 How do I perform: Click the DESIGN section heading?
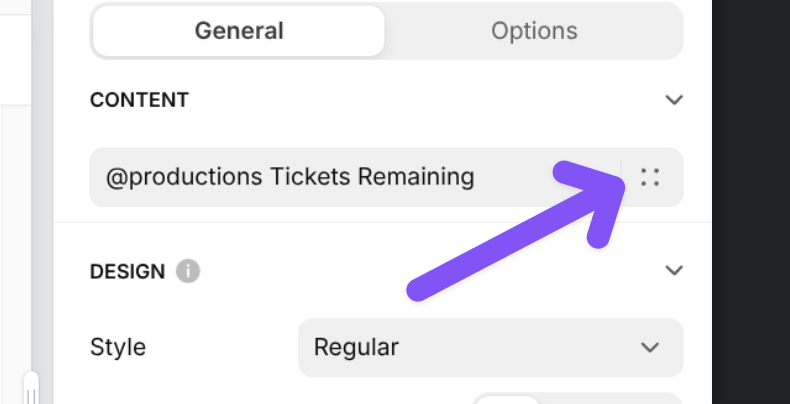point(127,270)
